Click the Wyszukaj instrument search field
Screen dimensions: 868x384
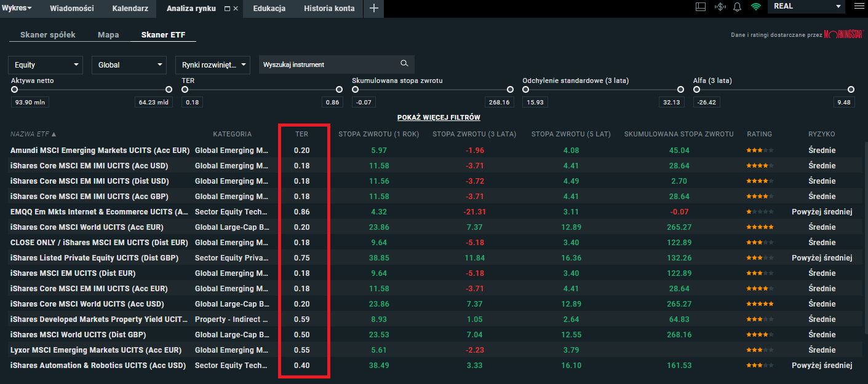click(x=329, y=65)
